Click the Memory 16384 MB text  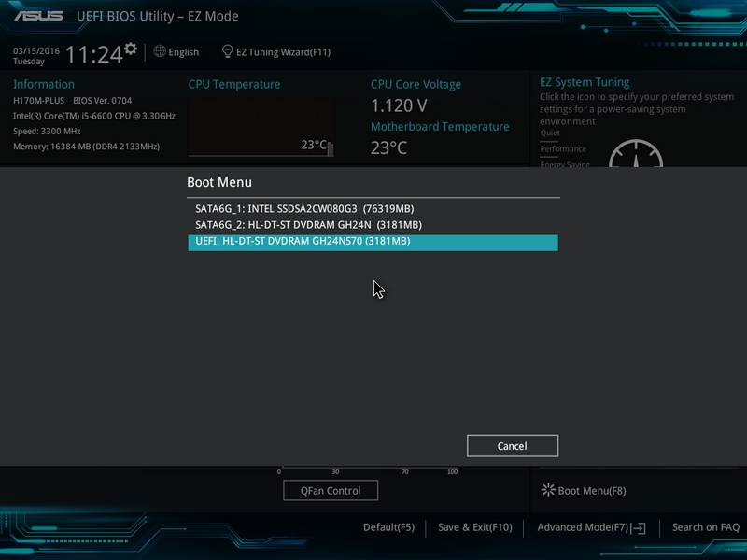coord(86,147)
